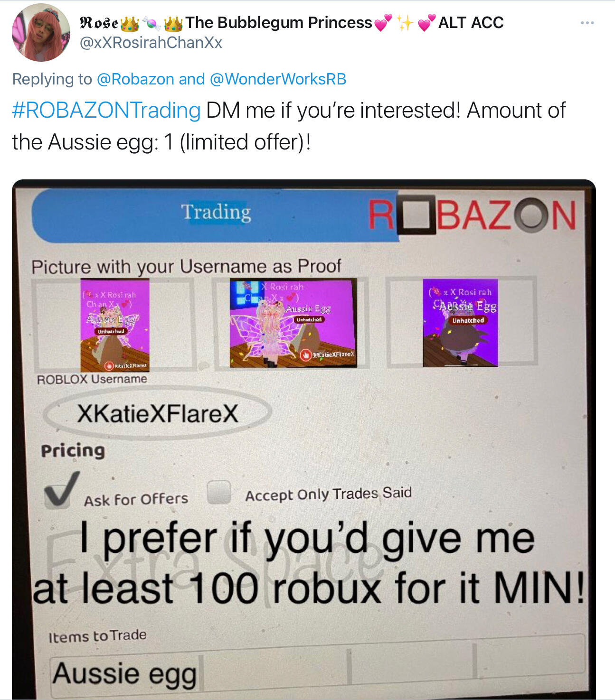Open the three-dot more options menu

click(x=587, y=23)
